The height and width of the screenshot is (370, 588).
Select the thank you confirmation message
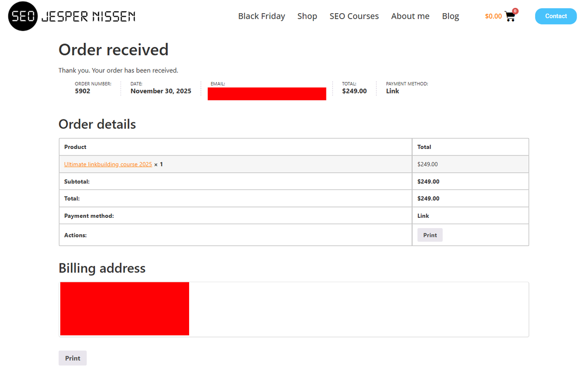(x=119, y=70)
